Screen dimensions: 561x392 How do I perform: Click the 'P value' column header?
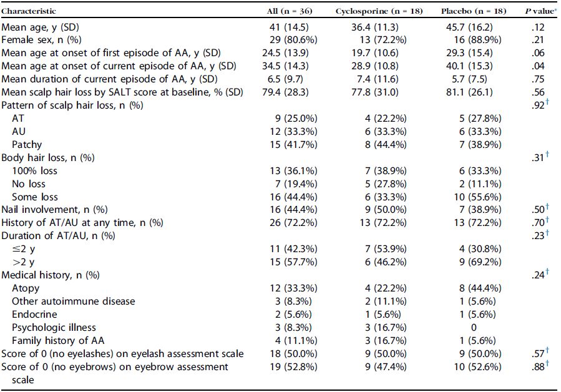click(535, 11)
